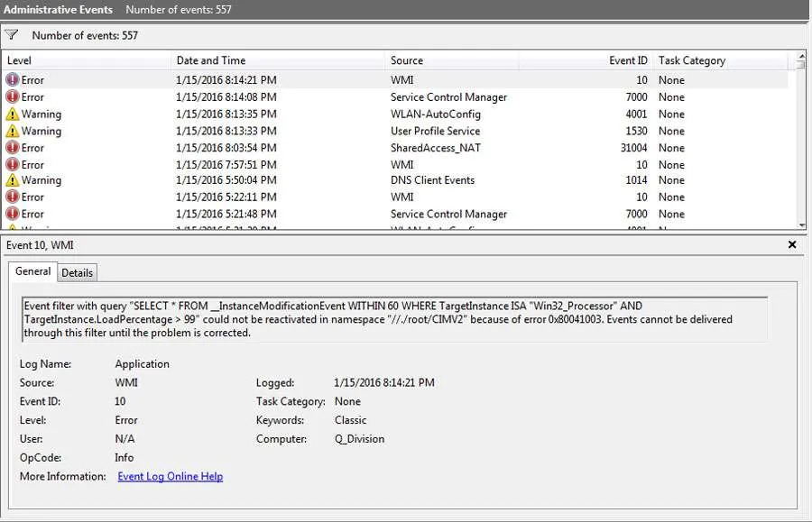Click the warning icon on the 5:50:04 PM row
812x522 pixels.
[x=12, y=180]
